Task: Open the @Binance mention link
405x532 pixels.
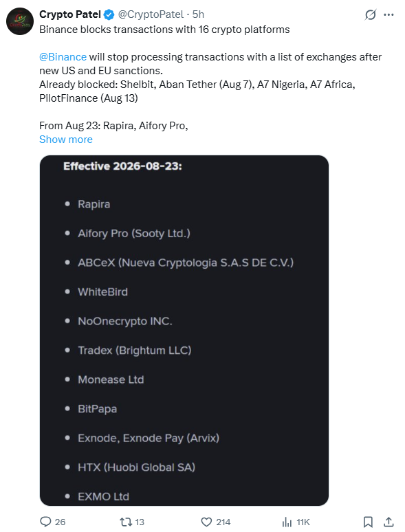Action: pos(63,57)
